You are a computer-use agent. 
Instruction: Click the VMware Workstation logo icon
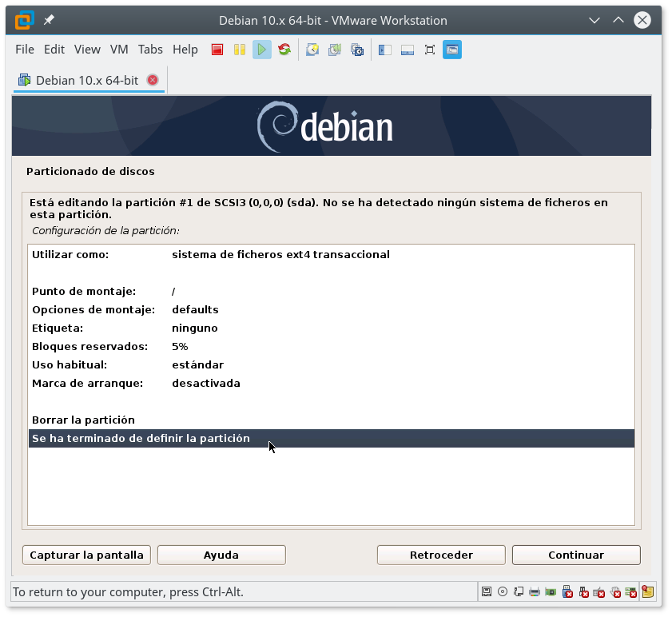25,20
